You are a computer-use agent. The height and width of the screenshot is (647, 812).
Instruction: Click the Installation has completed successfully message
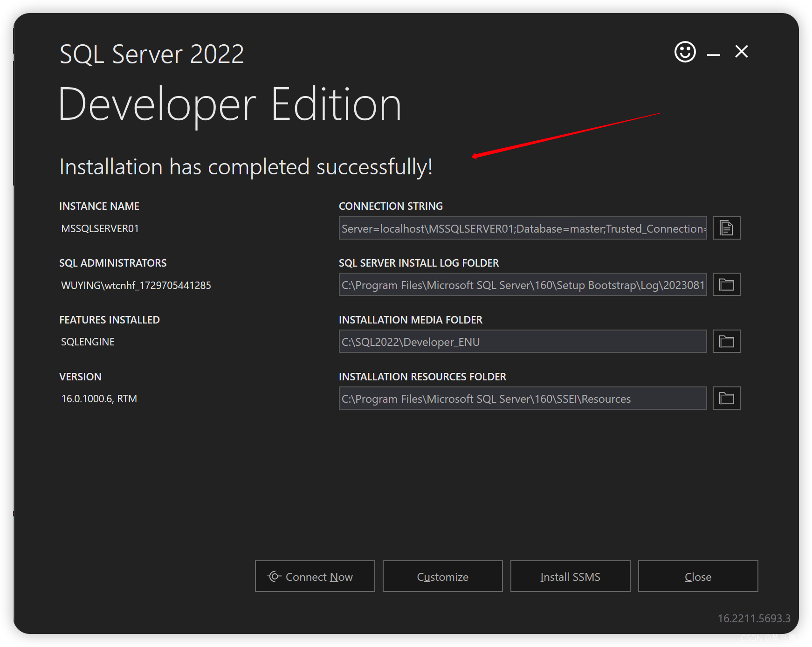[x=246, y=167]
